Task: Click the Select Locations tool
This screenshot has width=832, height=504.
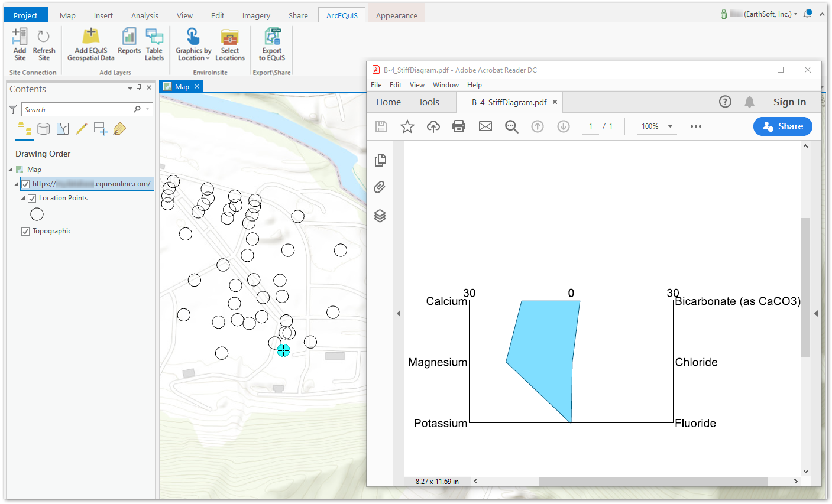Action: [229, 38]
